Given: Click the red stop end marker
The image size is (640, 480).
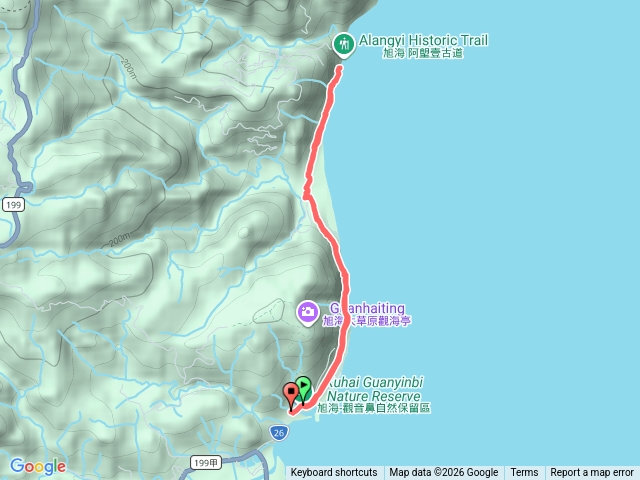Looking at the screenshot, I should [x=291, y=396].
